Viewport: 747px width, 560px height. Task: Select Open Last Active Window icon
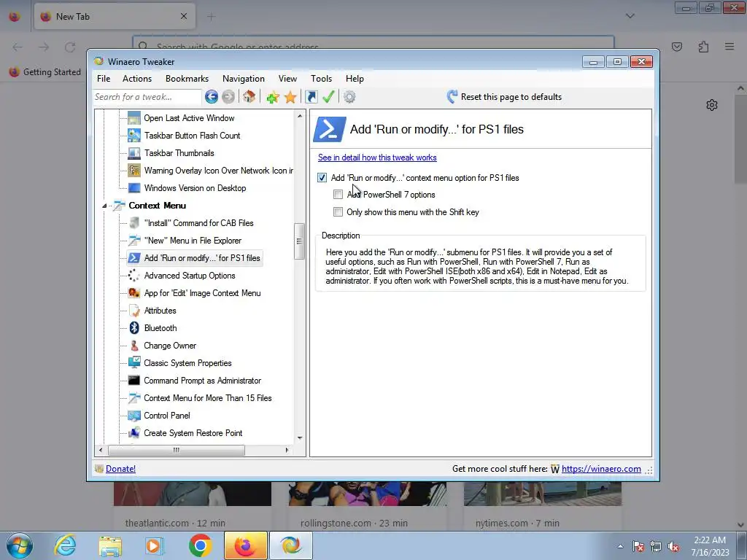click(134, 118)
